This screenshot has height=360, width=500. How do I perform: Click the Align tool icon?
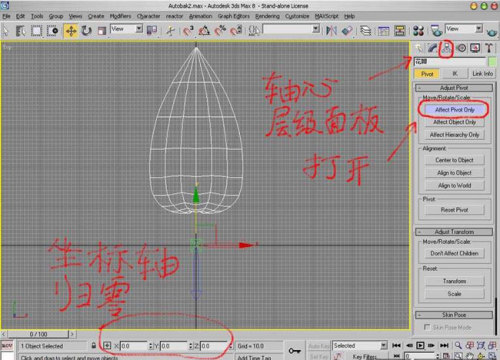pos(347,31)
